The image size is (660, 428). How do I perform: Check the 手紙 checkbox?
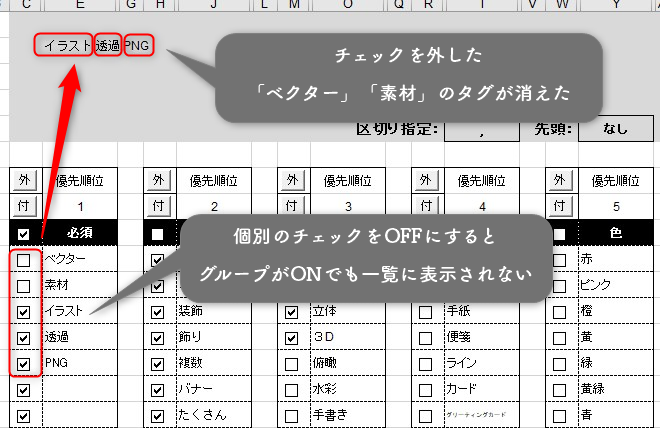click(x=425, y=312)
